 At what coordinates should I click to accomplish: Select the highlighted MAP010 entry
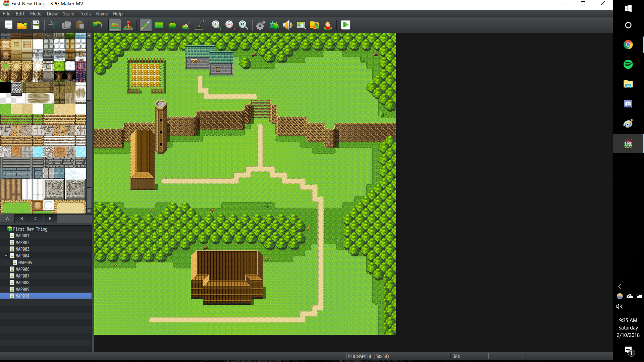(x=46, y=296)
